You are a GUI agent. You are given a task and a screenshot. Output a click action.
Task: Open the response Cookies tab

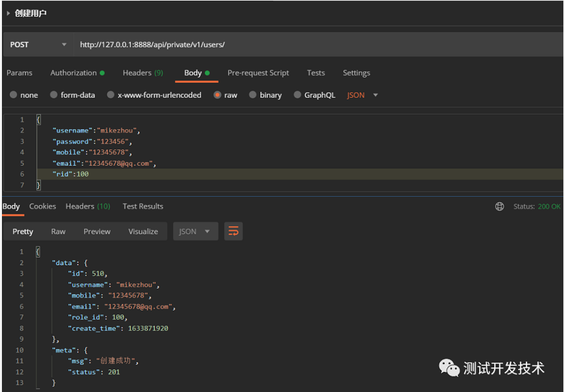click(43, 206)
